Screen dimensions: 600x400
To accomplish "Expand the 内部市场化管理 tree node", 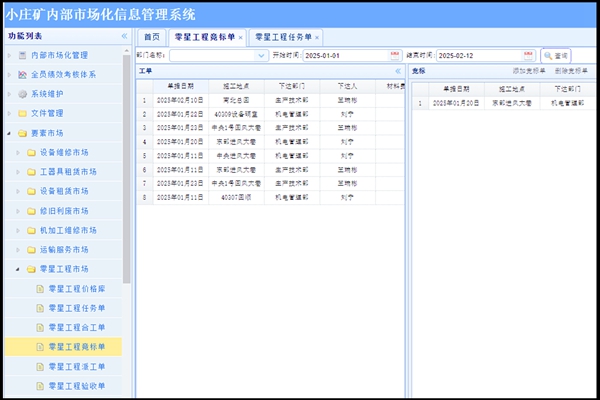I will pos(8,55).
